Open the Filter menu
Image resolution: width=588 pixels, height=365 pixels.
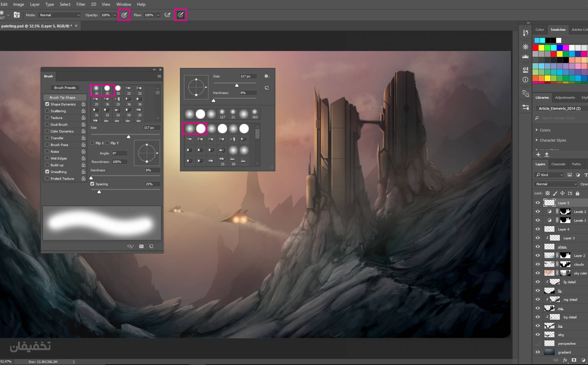point(81,4)
